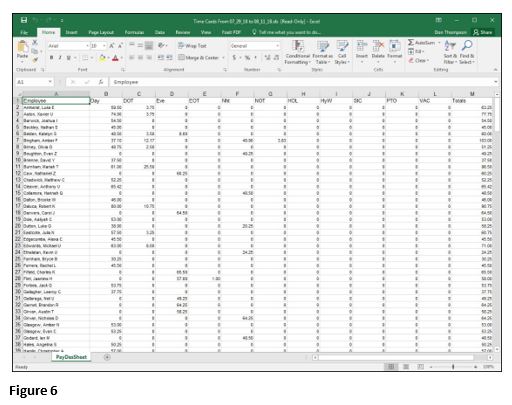Select the PayDistSheet worksheet tab
512x405 pixels.
71,357
